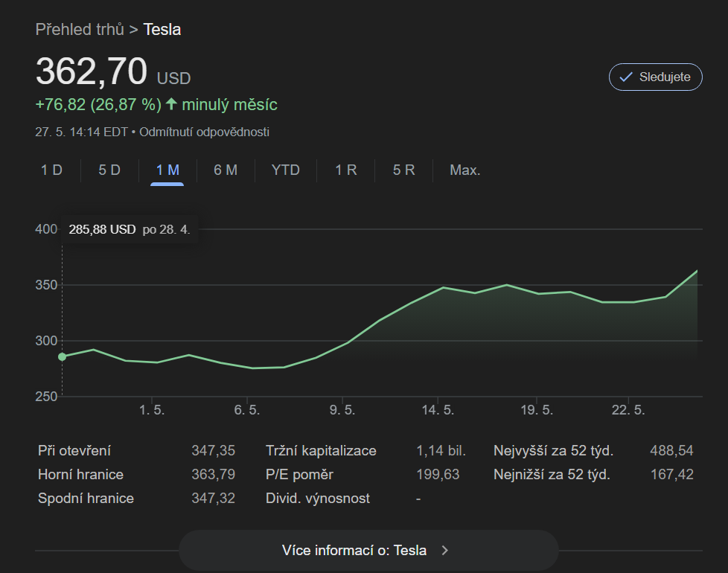This screenshot has width=728, height=573.
Task: Click the Tesla breadcrumb title
Action: [162, 30]
